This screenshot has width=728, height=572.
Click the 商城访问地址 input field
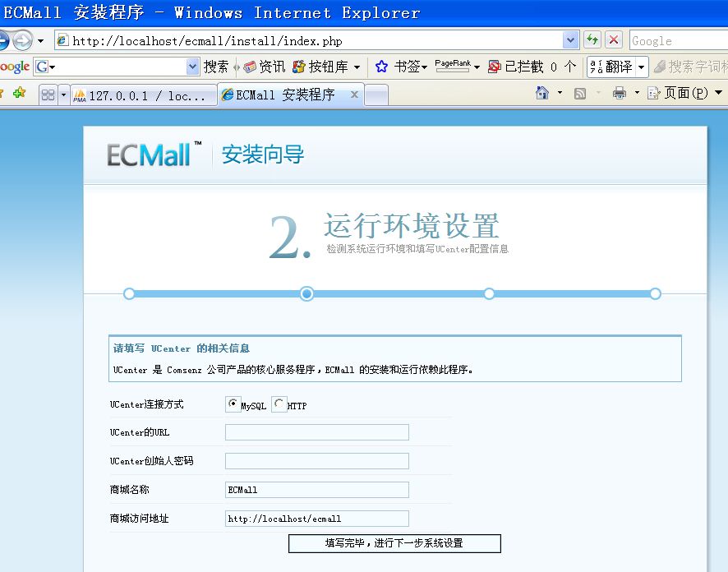pos(317,519)
